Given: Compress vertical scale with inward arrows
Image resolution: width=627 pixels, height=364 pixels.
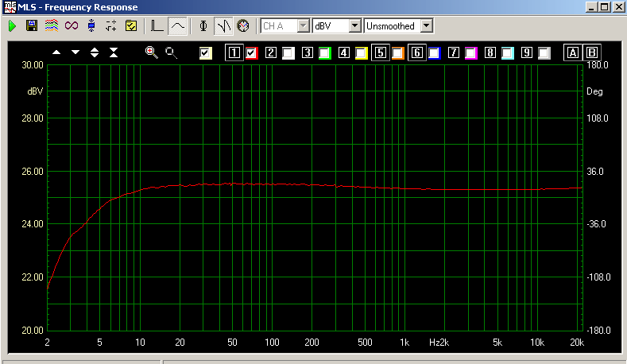Looking at the screenshot, I should 114,52.
